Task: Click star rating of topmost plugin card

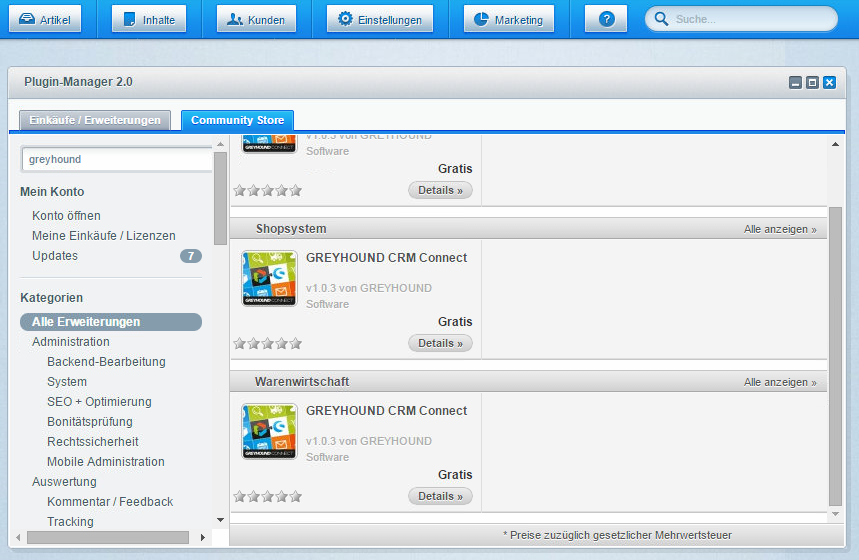Action: click(267, 191)
